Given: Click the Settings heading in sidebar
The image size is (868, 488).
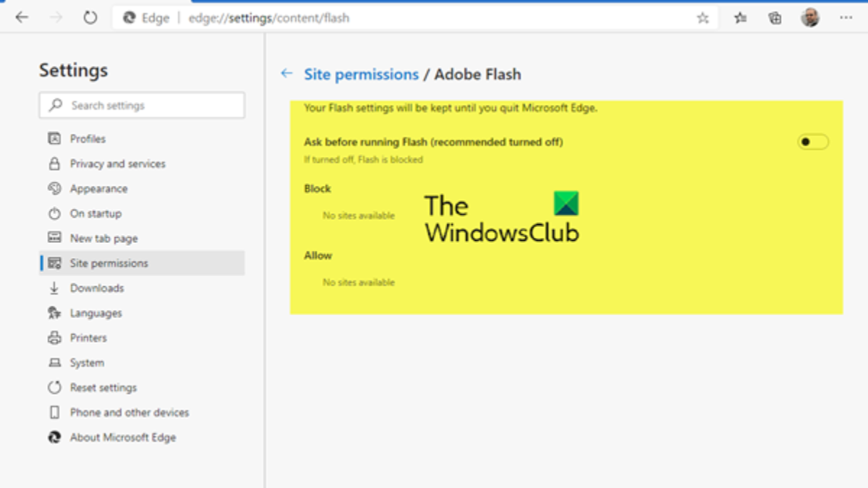Looking at the screenshot, I should click(x=73, y=70).
